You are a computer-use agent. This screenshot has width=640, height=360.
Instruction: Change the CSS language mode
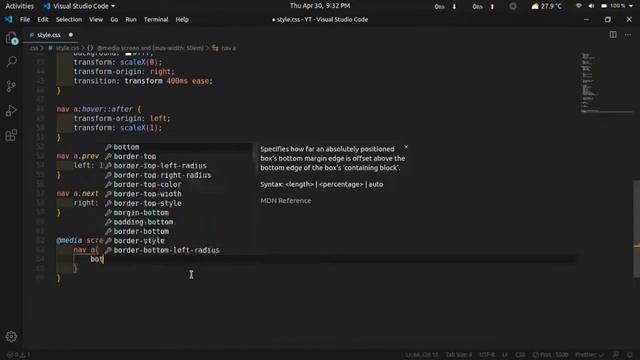(x=520, y=355)
